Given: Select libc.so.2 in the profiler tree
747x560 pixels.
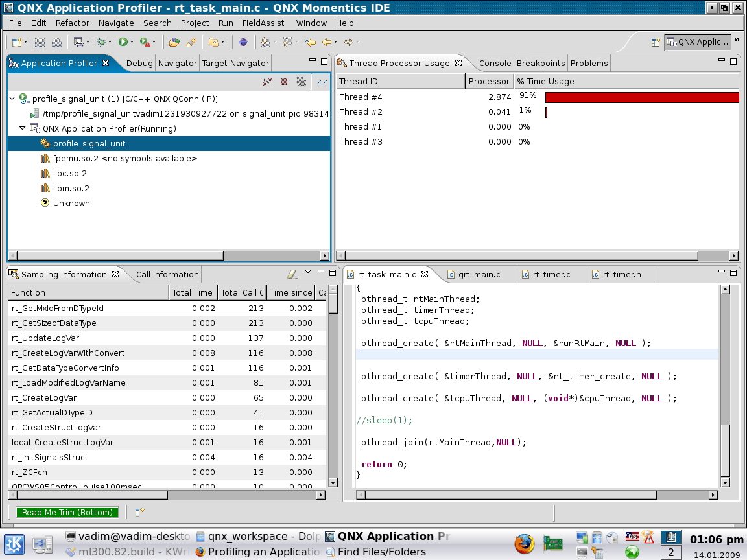Looking at the screenshot, I should (x=69, y=174).
